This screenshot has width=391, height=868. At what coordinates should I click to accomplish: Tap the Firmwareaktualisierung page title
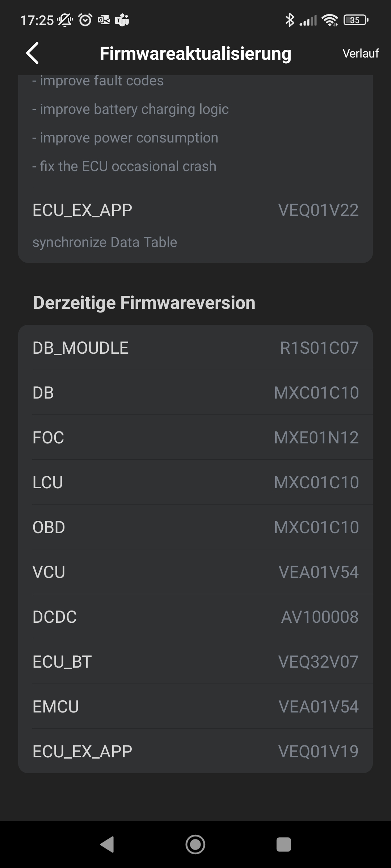click(x=195, y=54)
